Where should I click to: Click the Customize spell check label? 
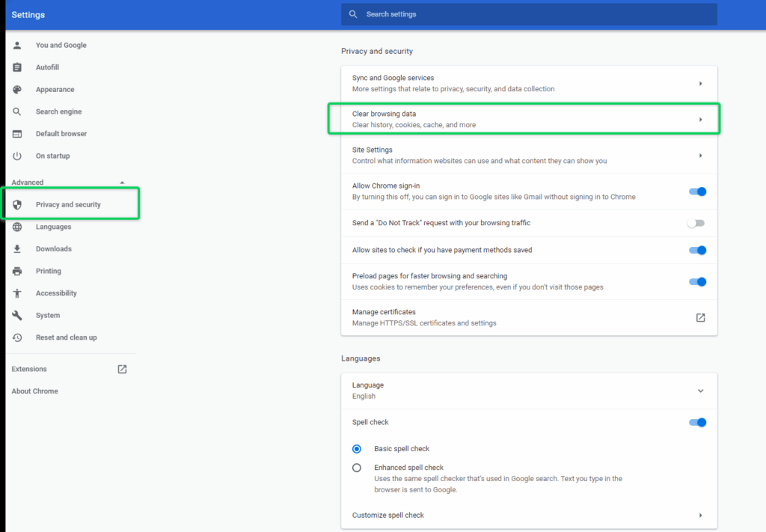coord(388,516)
